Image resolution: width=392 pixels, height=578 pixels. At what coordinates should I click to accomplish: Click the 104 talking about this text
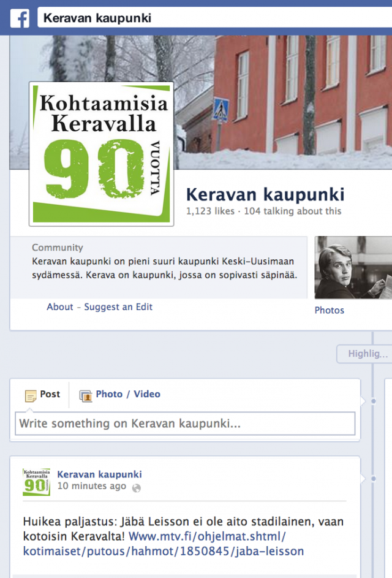click(x=293, y=211)
